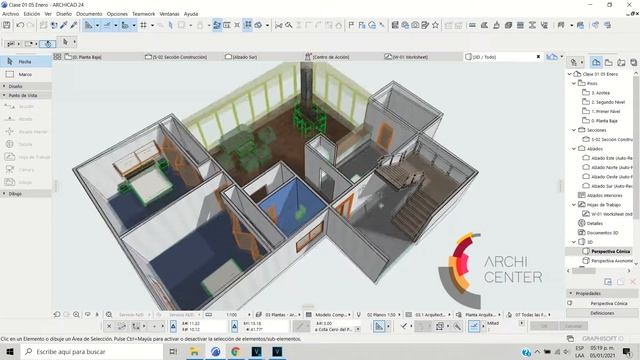Image resolution: width=640 pixels, height=360 pixels.
Task: Click the magnifier find and select icon
Action: click(x=289, y=25)
